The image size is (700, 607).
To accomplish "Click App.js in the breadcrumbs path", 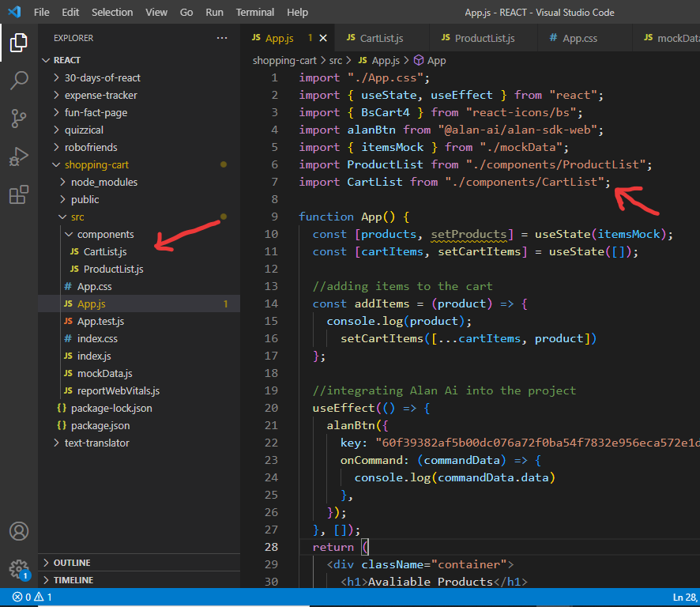I will click(x=386, y=60).
